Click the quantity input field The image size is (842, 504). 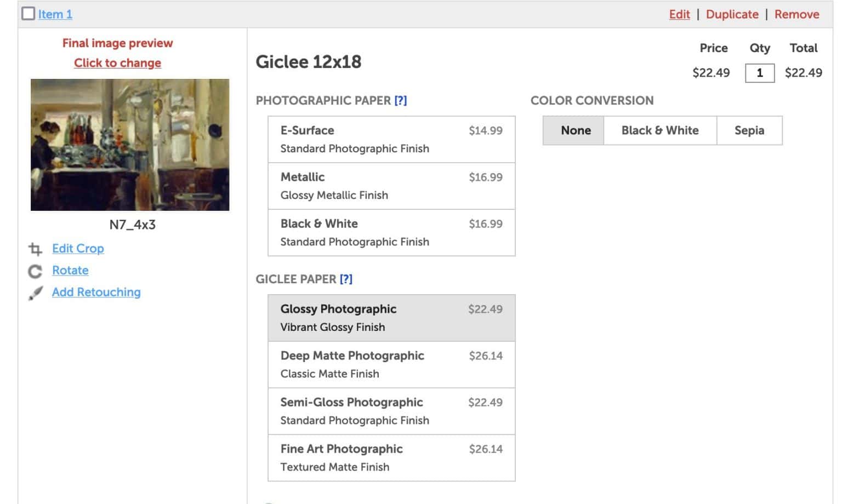(x=760, y=72)
